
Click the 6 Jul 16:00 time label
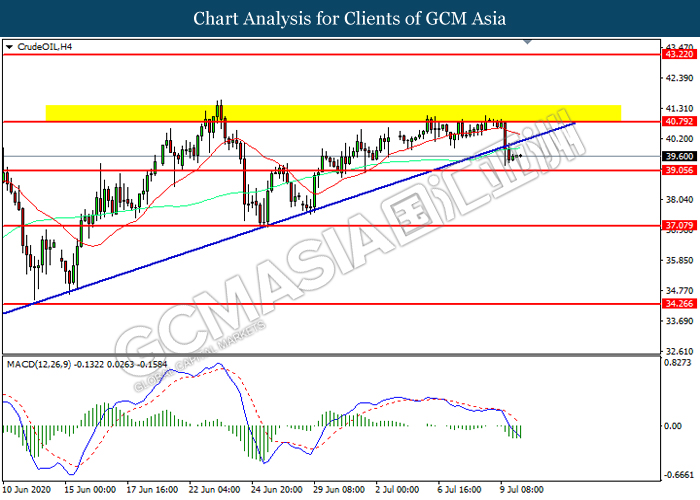pos(460,490)
